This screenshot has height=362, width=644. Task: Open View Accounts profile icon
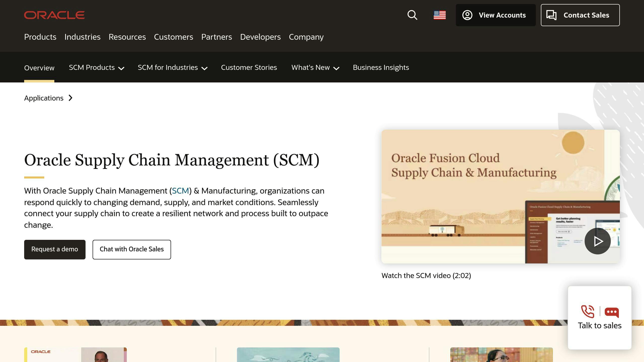coord(468,15)
